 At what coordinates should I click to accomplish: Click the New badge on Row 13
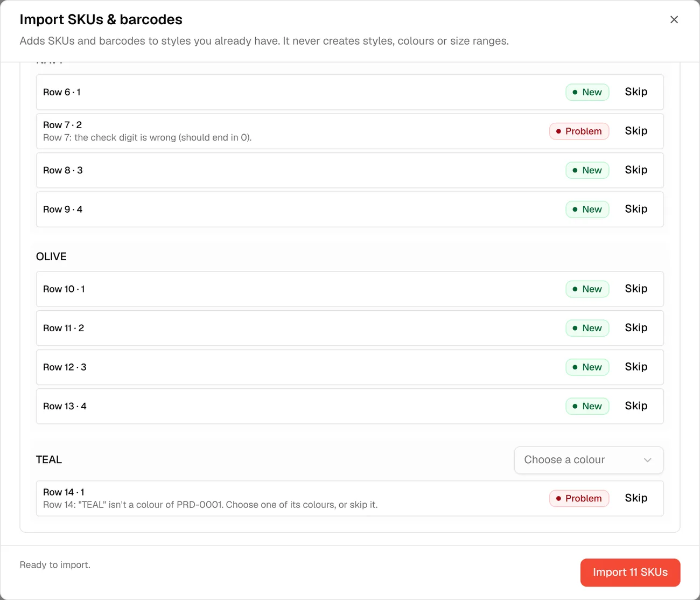point(587,406)
